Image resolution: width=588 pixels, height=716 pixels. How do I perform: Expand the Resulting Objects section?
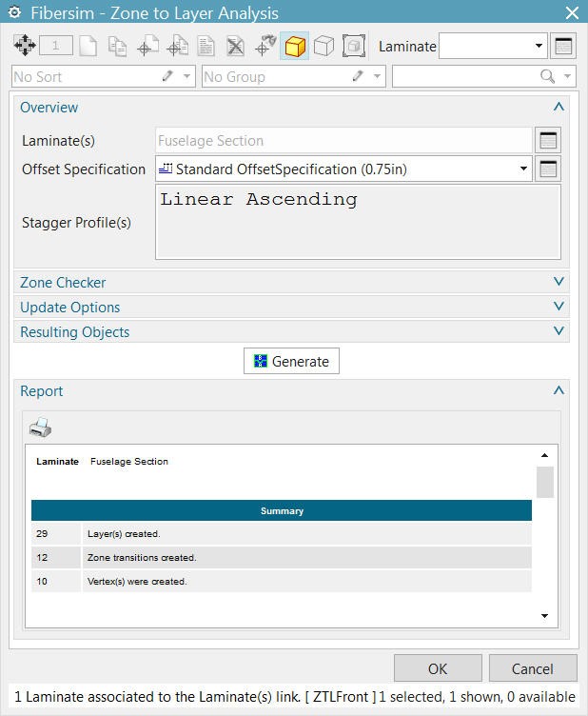coord(559,332)
